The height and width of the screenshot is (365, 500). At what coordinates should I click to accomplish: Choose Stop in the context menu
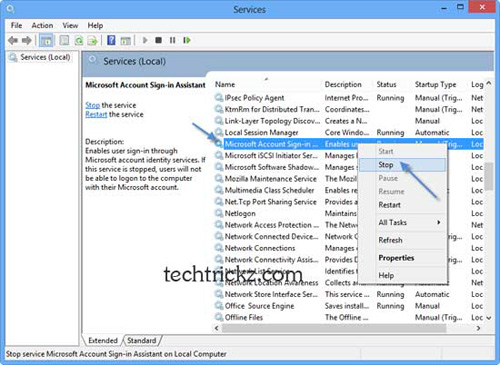(x=402, y=165)
